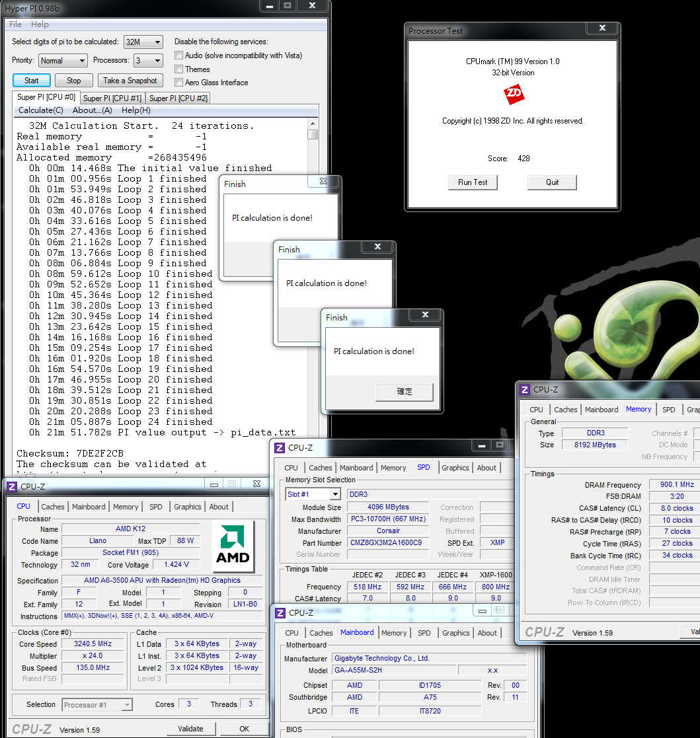Click the Super PI log scrollbar thumb
Image resolution: width=700 pixels, height=738 pixels.
[313, 135]
